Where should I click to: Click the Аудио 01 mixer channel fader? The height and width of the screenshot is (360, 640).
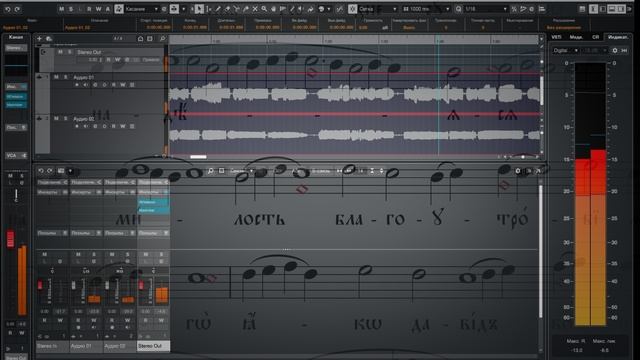74,285
